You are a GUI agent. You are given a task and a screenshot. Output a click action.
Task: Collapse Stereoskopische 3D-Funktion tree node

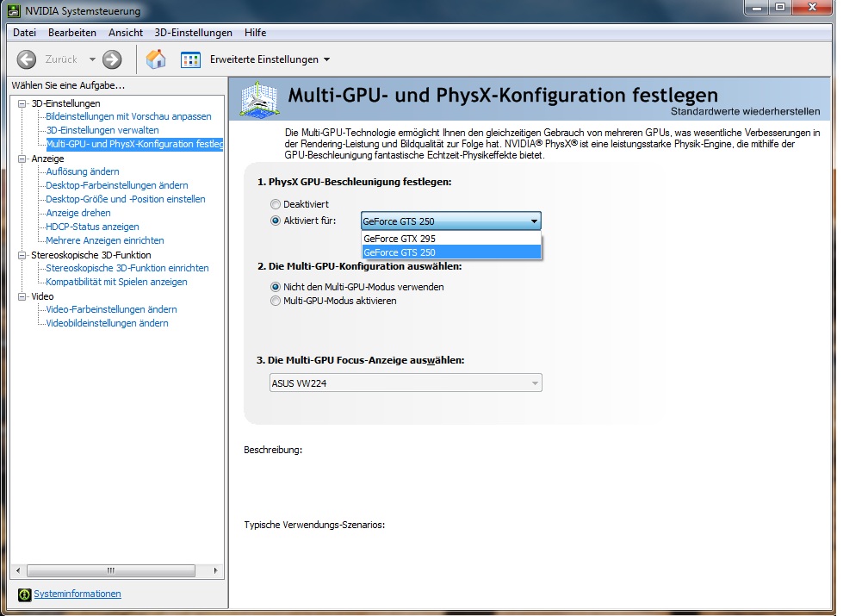tap(22, 255)
